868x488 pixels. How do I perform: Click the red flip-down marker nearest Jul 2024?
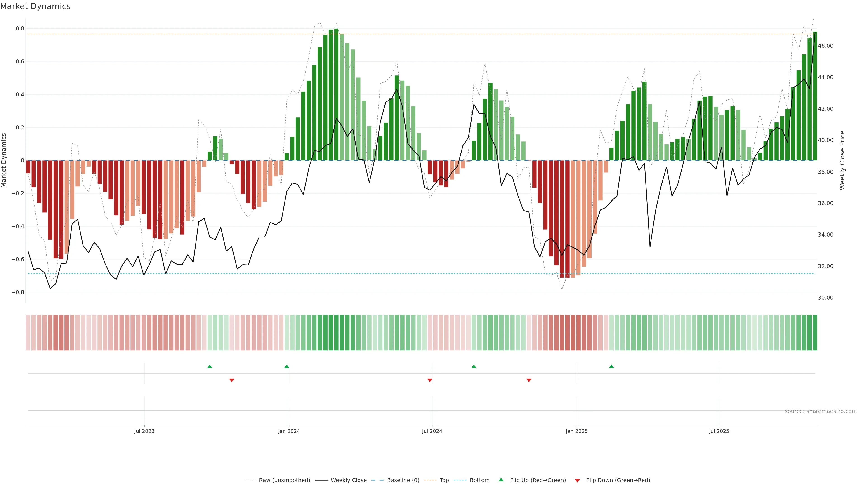click(430, 380)
